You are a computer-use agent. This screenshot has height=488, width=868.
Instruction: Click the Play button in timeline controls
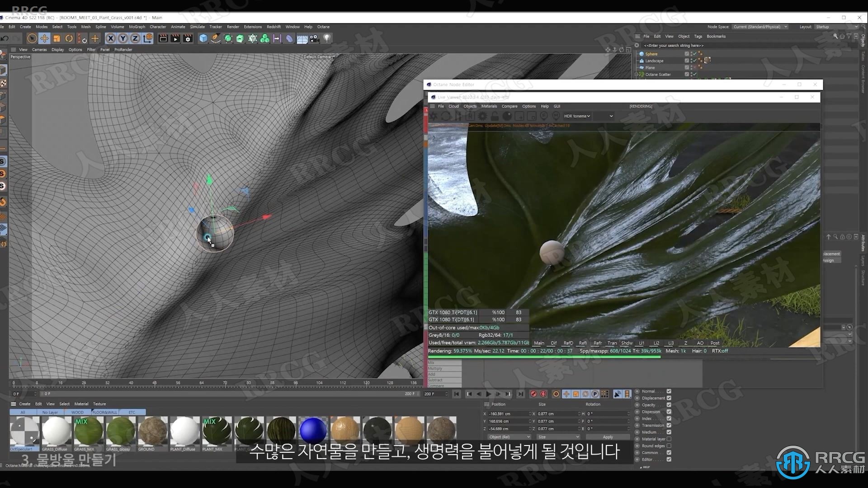tap(488, 394)
